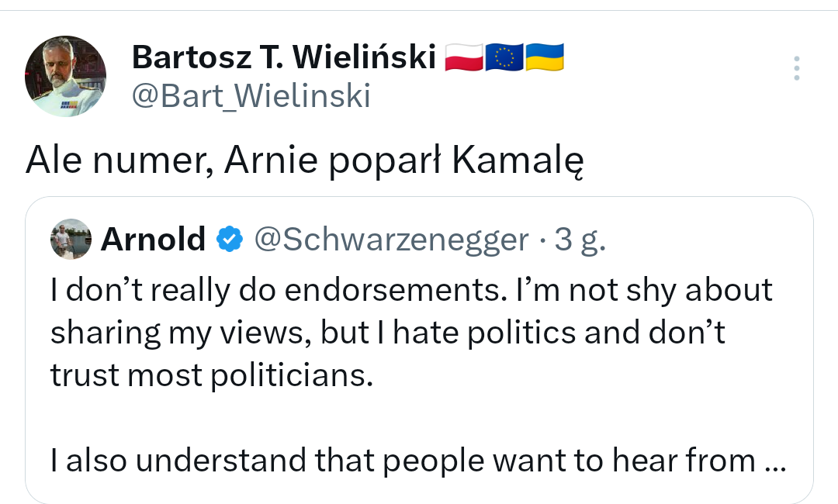Click the Ukrainian flag emoji in name
838x504 pixels.
[545, 57]
